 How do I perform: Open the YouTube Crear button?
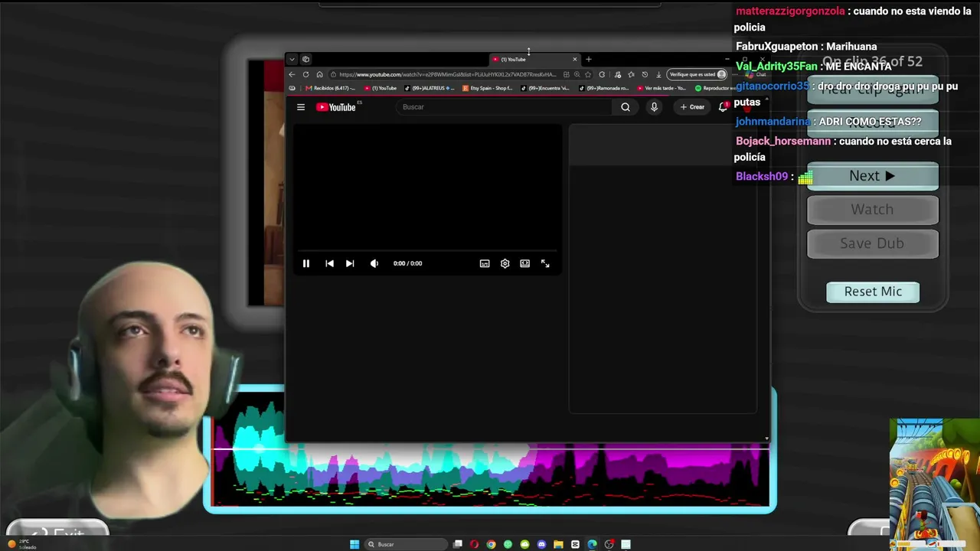coord(692,107)
